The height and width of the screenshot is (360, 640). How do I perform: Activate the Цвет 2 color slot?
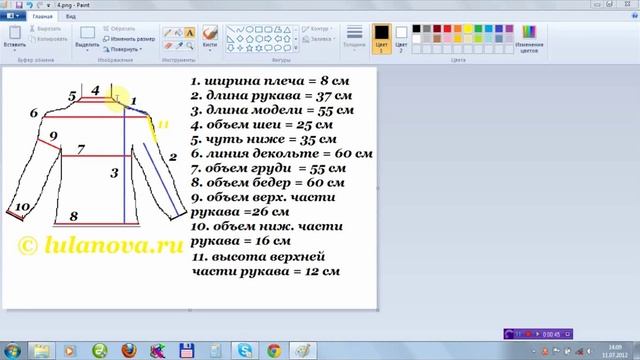coord(401,39)
